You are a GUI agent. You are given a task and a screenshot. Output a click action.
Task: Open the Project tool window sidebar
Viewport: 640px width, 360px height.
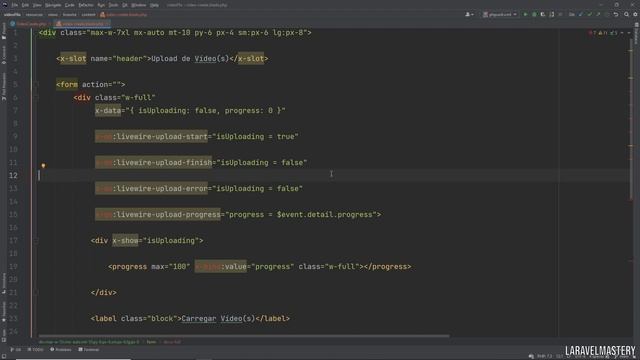pyautogui.click(x=4, y=32)
